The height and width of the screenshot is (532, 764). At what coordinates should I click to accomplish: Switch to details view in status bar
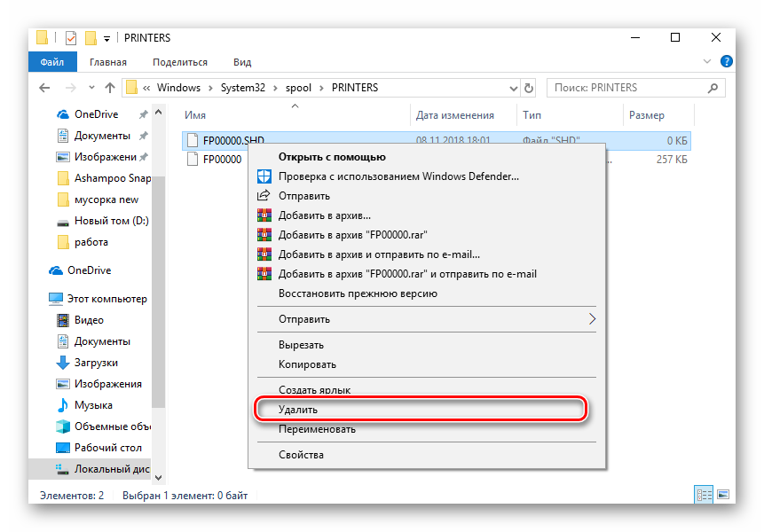coord(705,495)
